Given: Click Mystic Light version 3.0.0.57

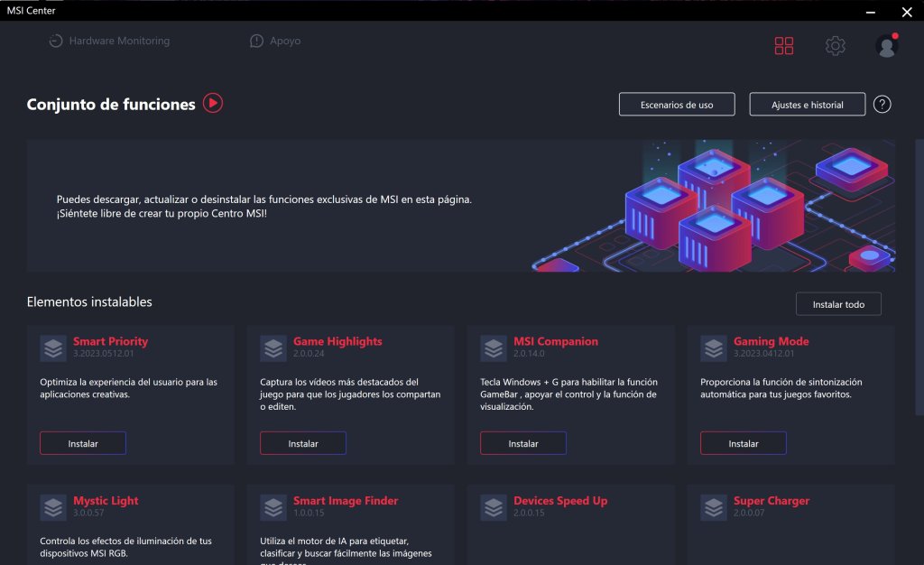Looking at the screenshot, I should [x=88, y=513].
